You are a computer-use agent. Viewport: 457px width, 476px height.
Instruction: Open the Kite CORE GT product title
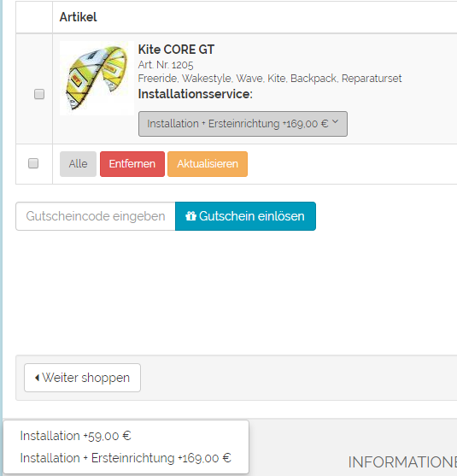pyautogui.click(x=176, y=50)
